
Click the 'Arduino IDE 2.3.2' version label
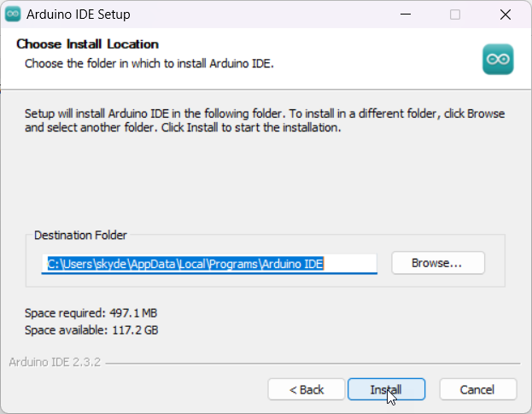tap(55, 362)
